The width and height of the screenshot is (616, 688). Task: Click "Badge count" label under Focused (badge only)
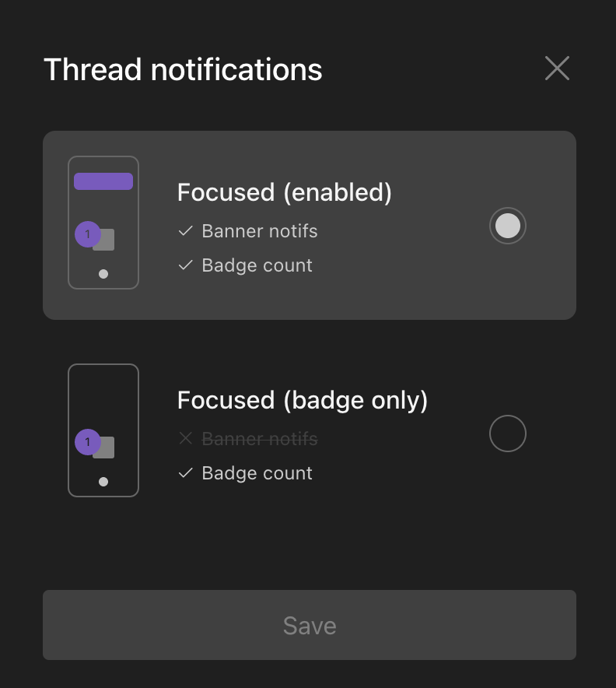(x=257, y=473)
